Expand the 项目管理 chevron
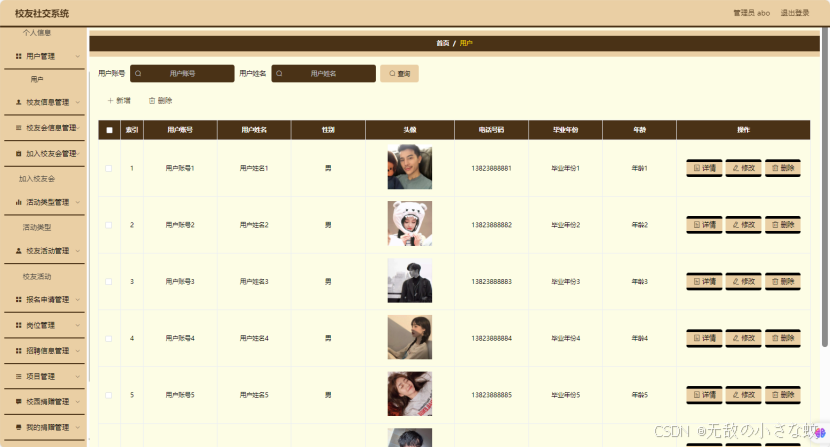The image size is (830, 447). (78, 376)
